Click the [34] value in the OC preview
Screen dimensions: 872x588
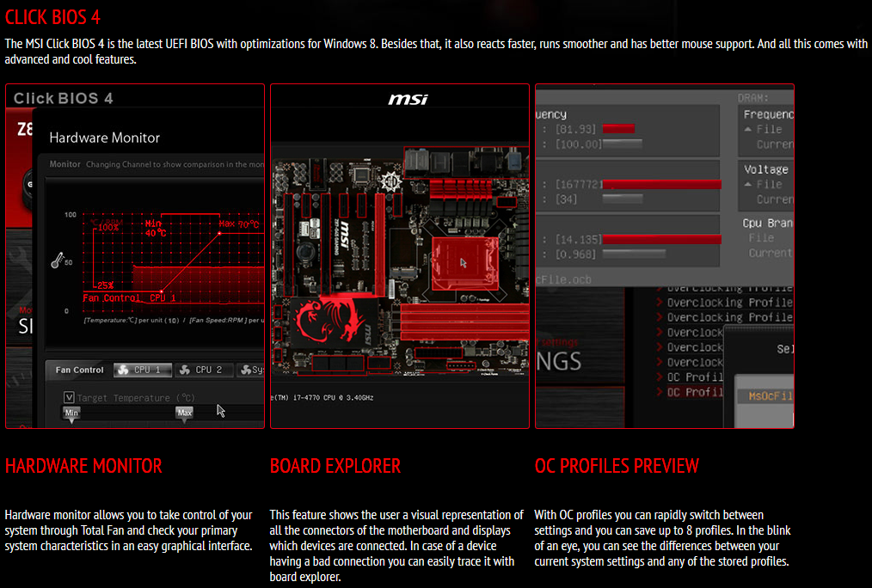pos(566,199)
